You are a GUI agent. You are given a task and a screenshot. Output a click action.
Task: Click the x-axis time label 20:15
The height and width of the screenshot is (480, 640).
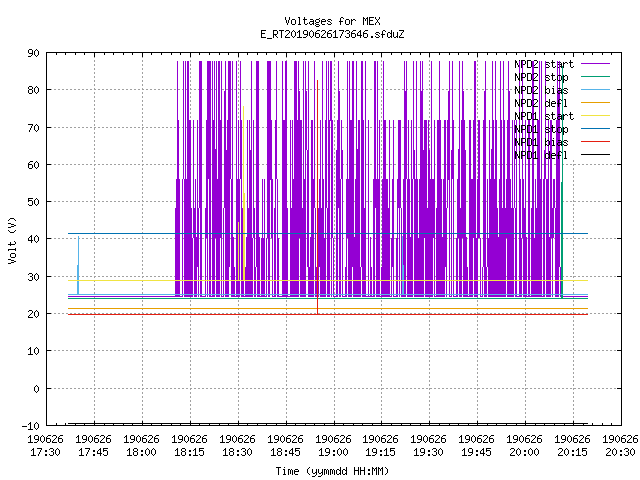point(572,452)
